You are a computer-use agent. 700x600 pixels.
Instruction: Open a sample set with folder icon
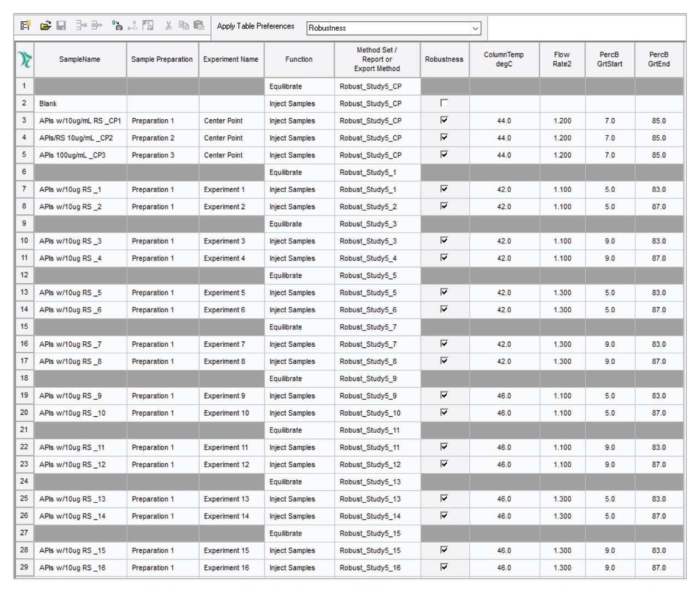[46, 26]
